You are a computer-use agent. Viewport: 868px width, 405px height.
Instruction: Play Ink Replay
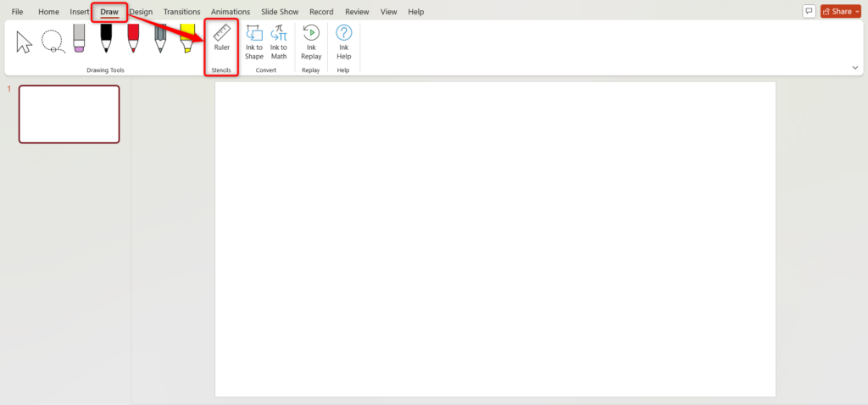311,42
